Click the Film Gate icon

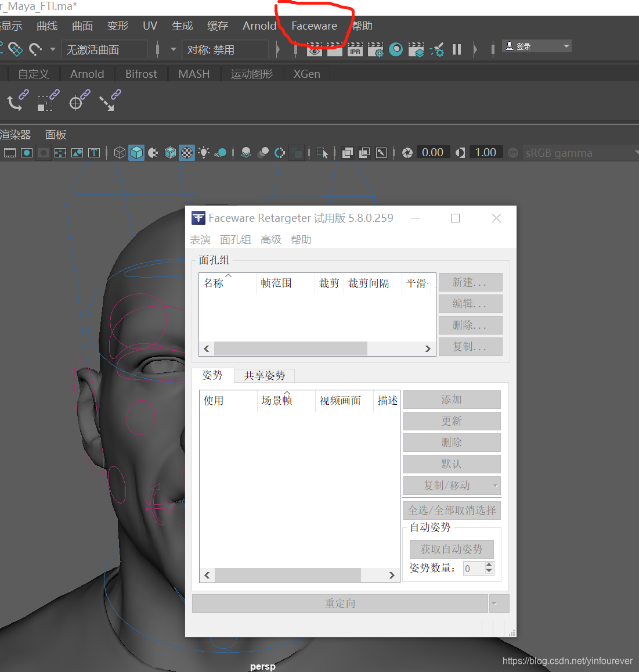(x=10, y=153)
